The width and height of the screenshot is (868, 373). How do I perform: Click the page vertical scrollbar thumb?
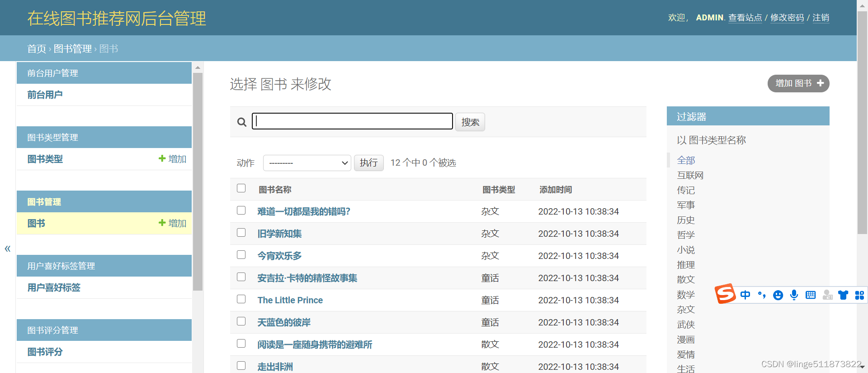(862, 122)
